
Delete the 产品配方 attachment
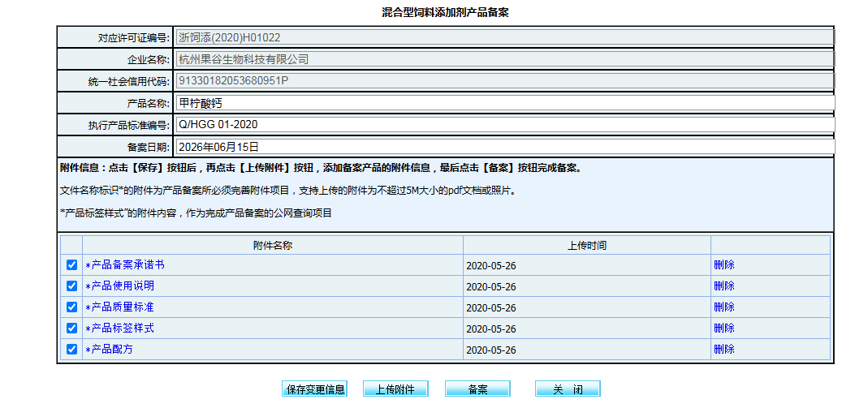(724, 349)
